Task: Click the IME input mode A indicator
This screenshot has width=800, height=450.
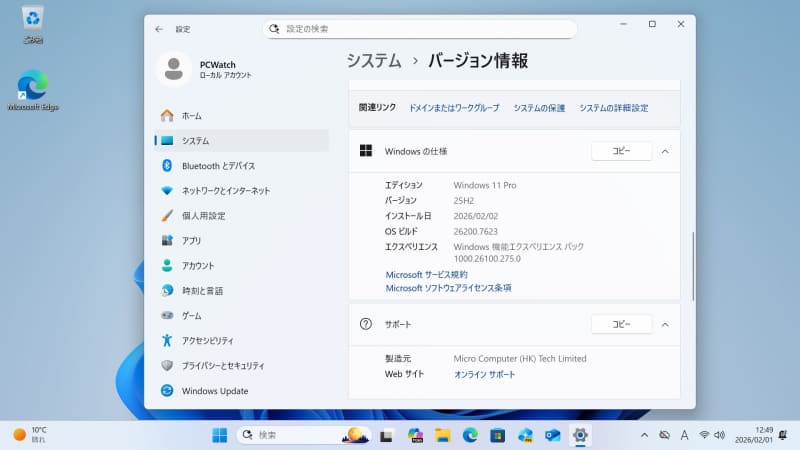Action: pyautogui.click(x=685, y=435)
